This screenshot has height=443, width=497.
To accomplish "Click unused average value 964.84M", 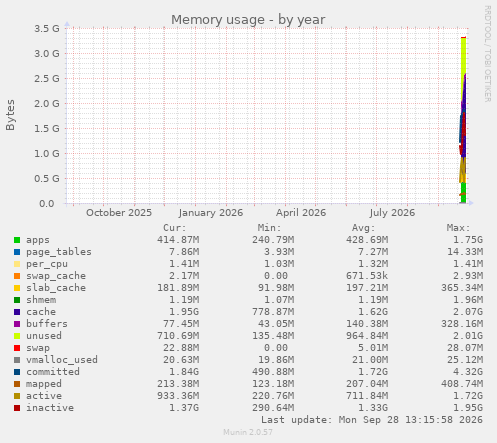I will [367, 336].
